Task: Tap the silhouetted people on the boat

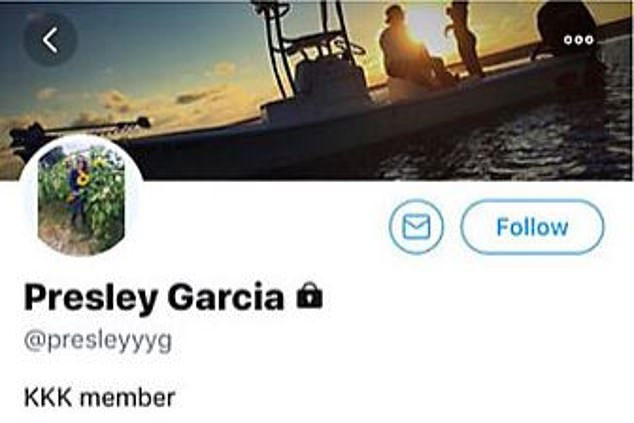Action: click(432, 44)
